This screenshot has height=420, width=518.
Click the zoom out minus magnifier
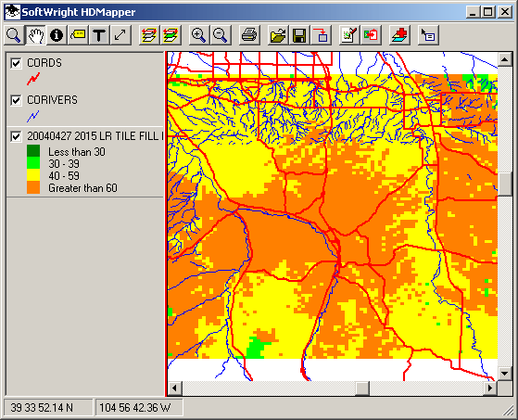(x=220, y=35)
